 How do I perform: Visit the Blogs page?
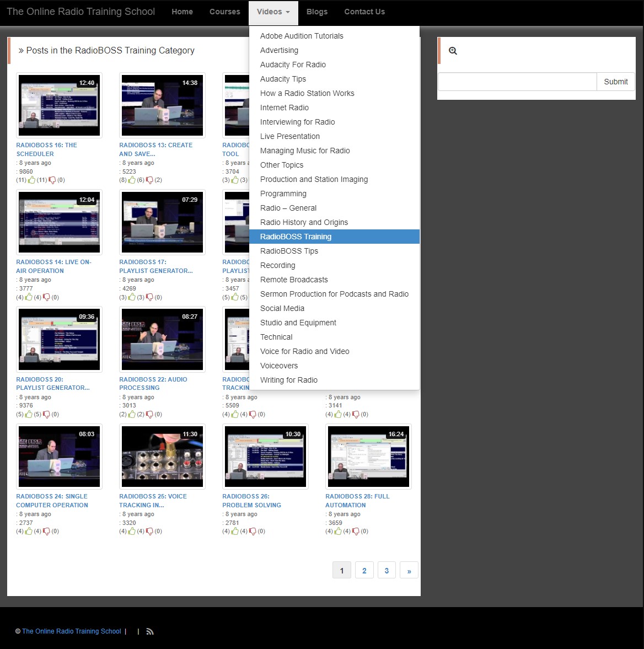[x=317, y=12]
